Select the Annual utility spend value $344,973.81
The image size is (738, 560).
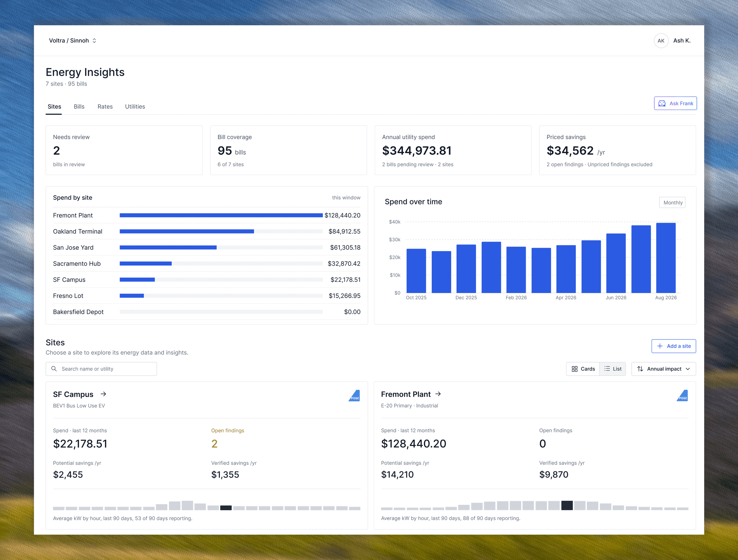(417, 151)
